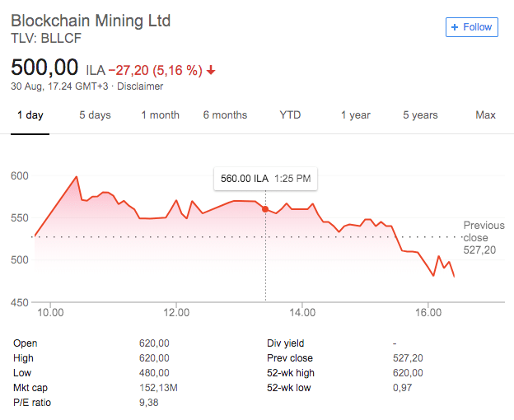514x420 pixels.
Task: Select the Max range tab
Action: tap(485, 115)
